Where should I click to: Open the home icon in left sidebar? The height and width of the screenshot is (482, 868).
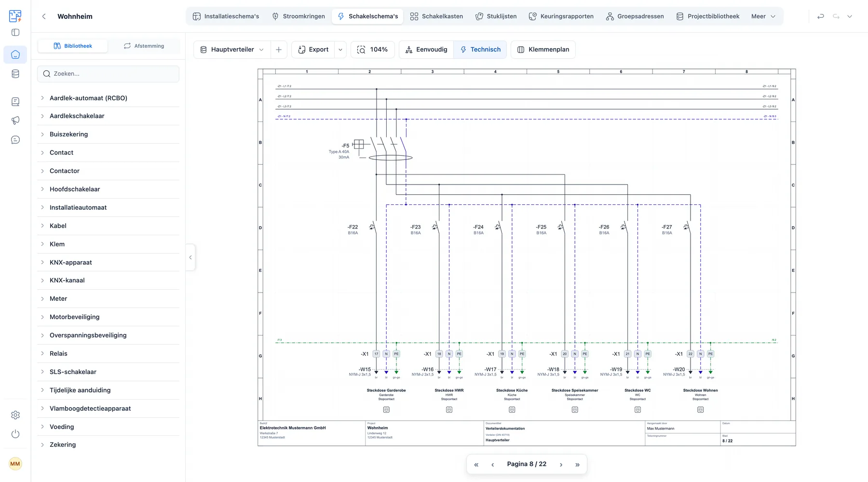point(15,54)
